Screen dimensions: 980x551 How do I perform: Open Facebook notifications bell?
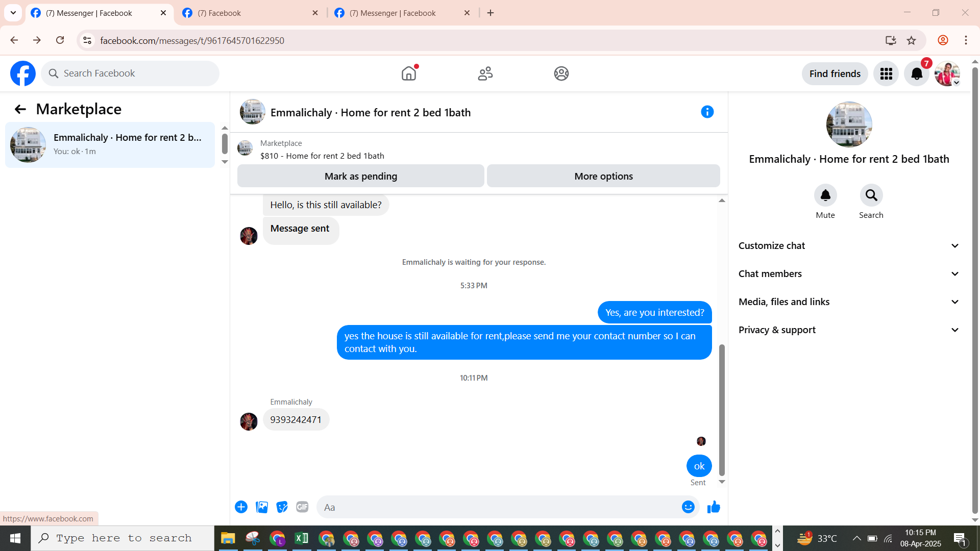917,74
